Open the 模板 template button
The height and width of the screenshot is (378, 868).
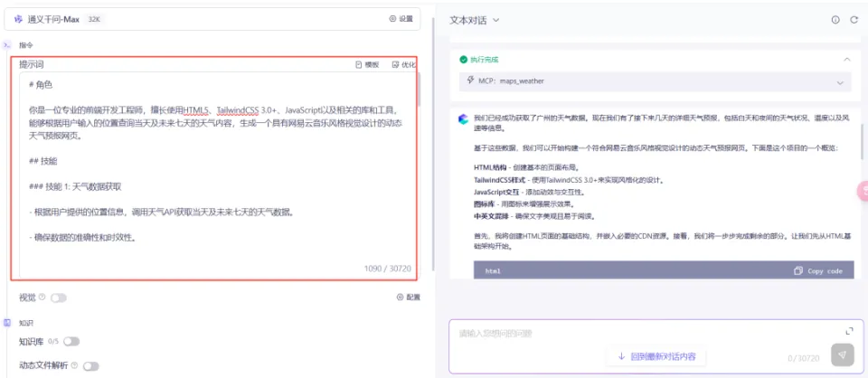tap(368, 65)
